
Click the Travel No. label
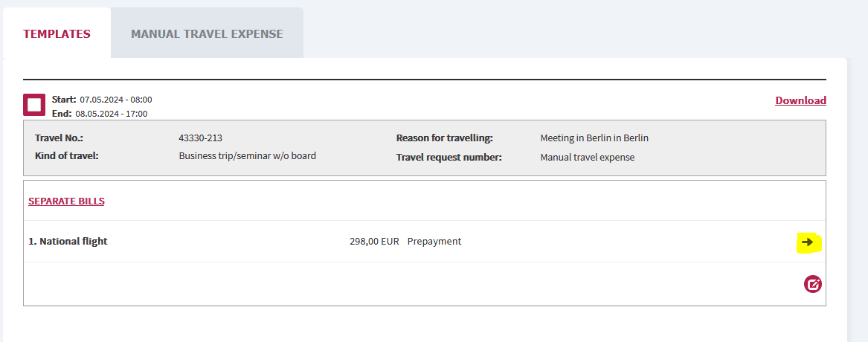coord(59,138)
